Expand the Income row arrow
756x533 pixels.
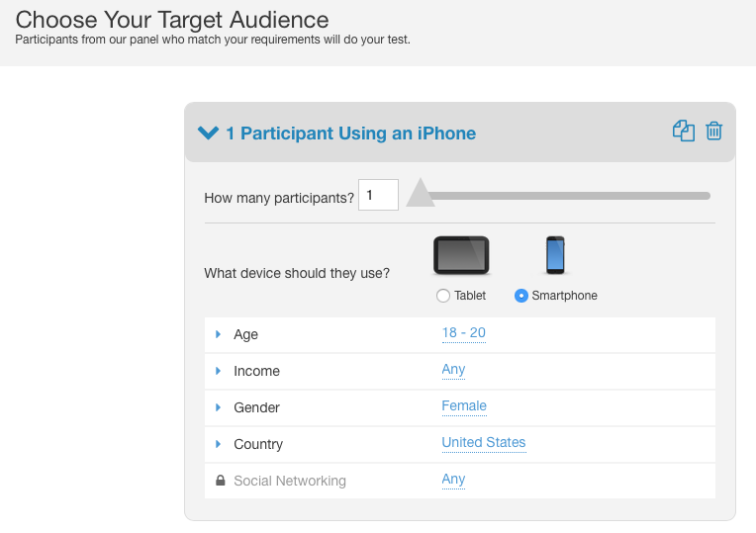(x=218, y=371)
